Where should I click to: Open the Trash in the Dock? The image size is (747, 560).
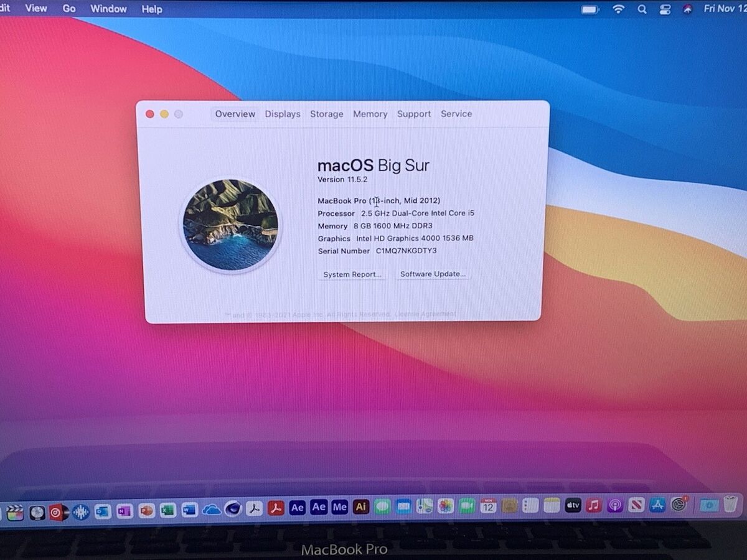coord(731,504)
